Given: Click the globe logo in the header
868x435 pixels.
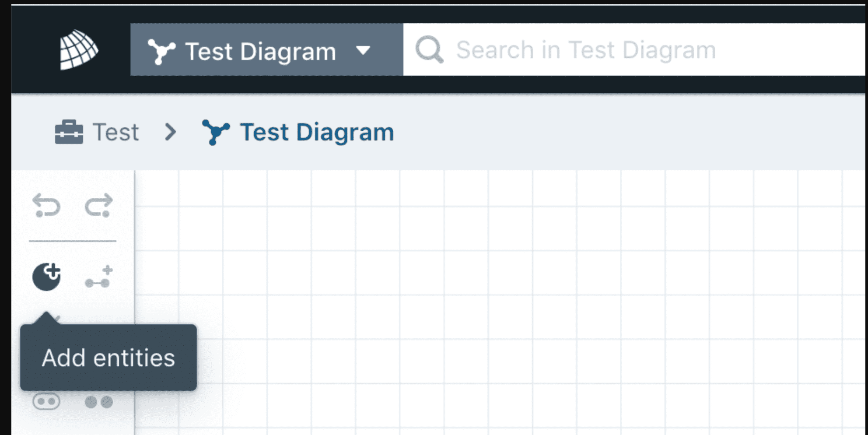Looking at the screenshot, I should (x=79, y=49).
